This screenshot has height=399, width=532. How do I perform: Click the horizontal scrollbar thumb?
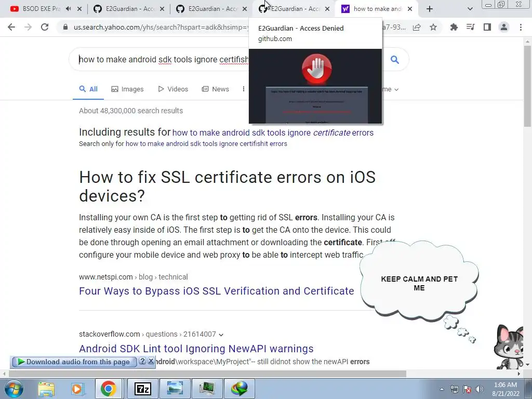click(x=207, y=374)
